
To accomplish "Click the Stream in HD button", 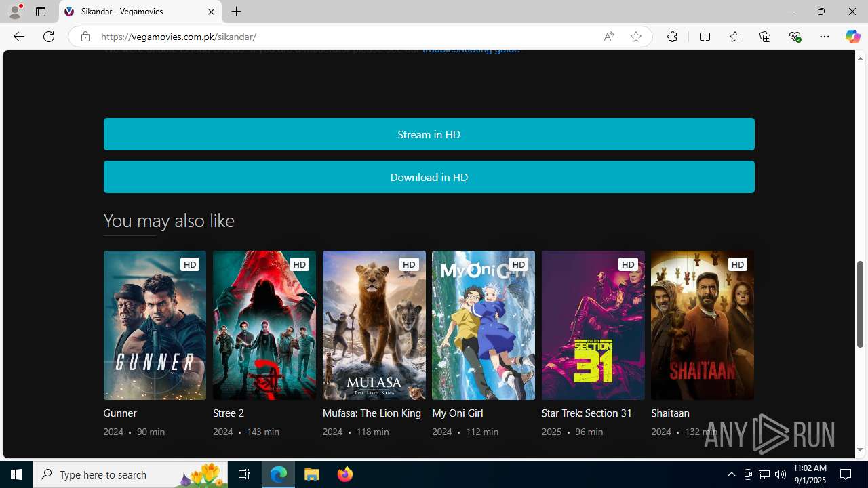I will tap(429, 134).
